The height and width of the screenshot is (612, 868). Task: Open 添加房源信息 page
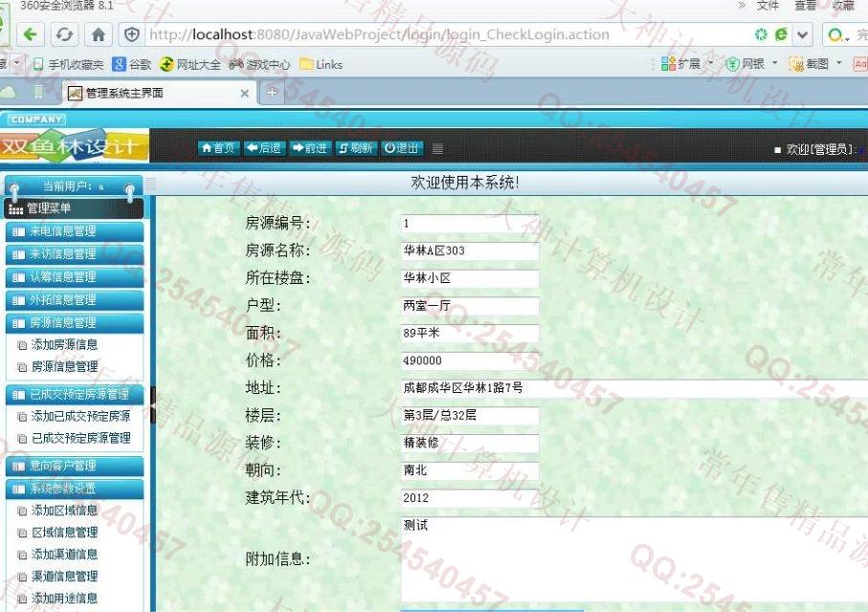click(x=64, y=345)
